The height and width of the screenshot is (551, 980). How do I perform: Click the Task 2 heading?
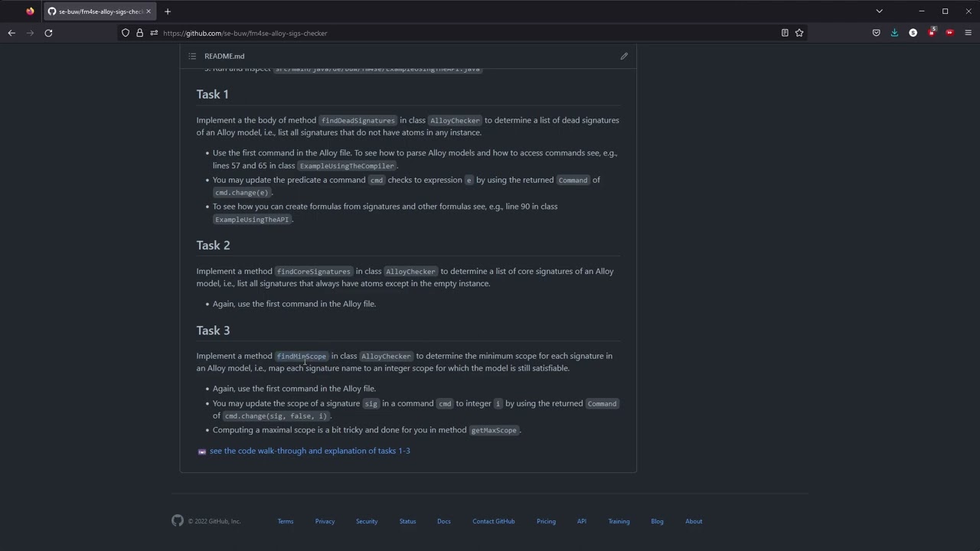point(213,245)
